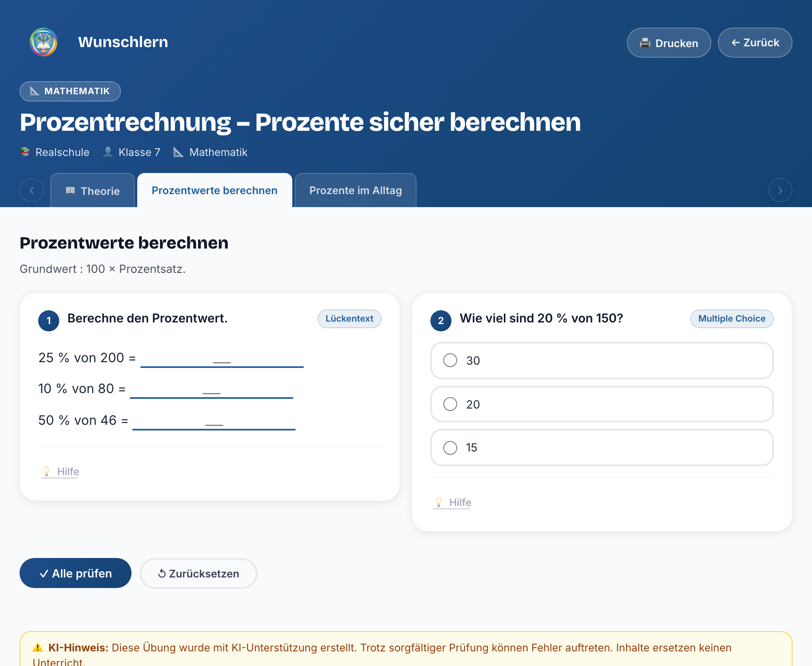Click the Alle prüfen button
Screen dimensions: 812x666
click(x=76, y=573)
